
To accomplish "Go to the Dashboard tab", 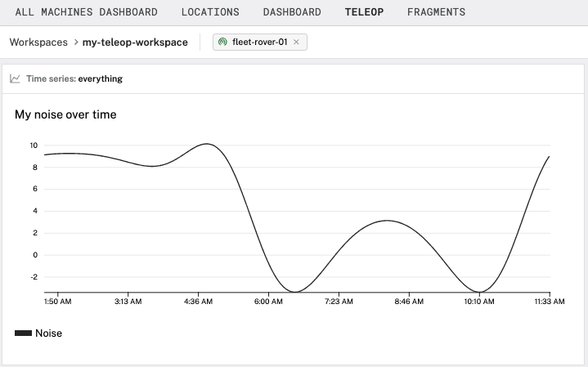I will [x=292, y=12].
